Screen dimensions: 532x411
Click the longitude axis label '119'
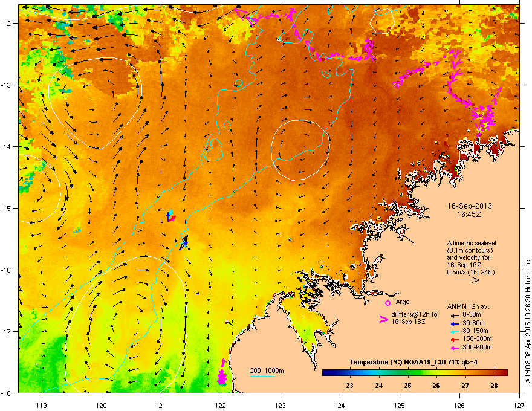coord(42,405)
